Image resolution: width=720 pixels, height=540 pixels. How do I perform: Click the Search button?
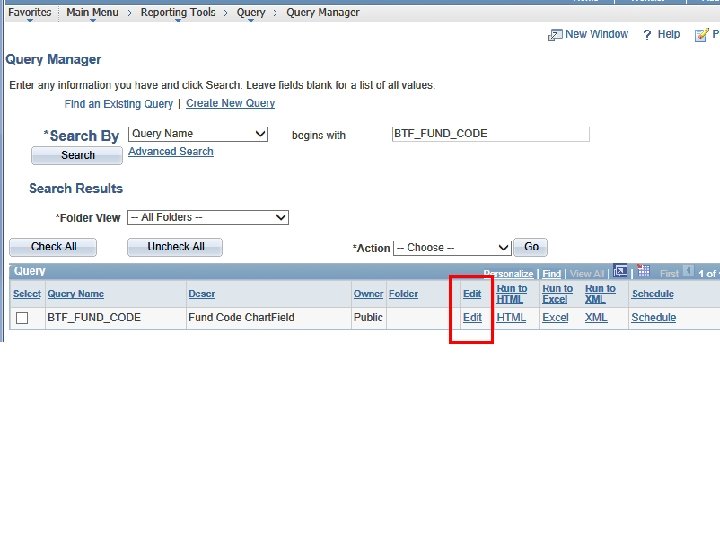click(x=77, y=155)
